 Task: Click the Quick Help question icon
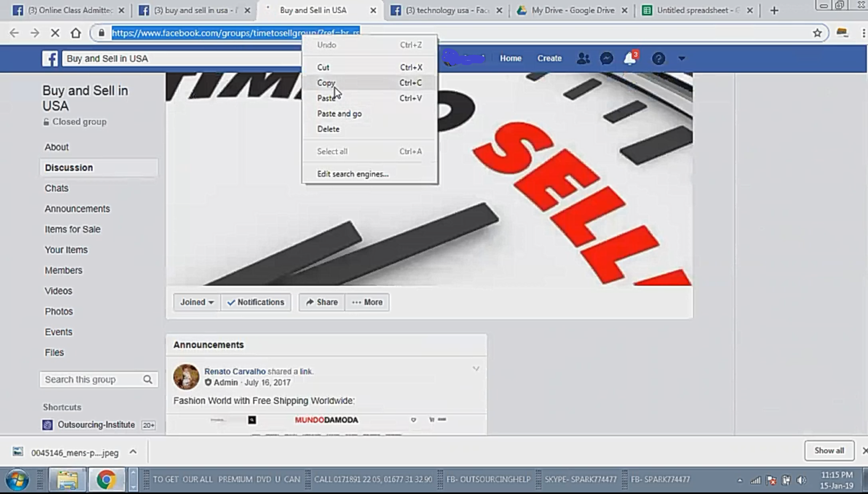658,58
